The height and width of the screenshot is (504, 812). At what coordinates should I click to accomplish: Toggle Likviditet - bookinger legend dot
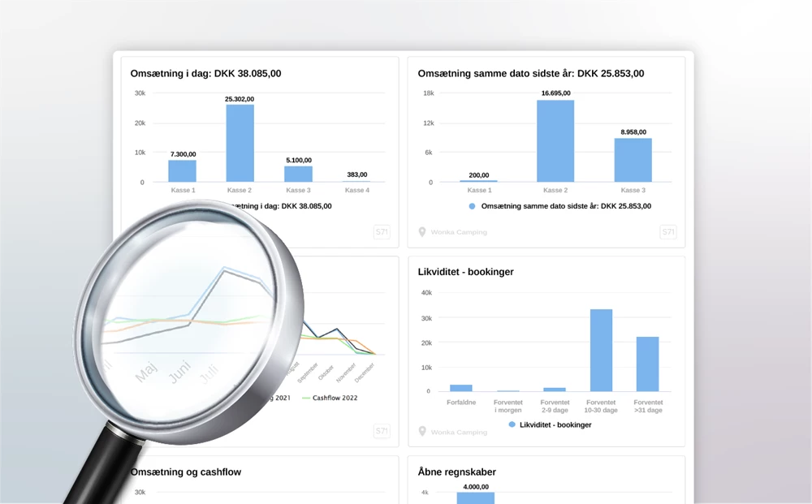[x=512, y=424]
